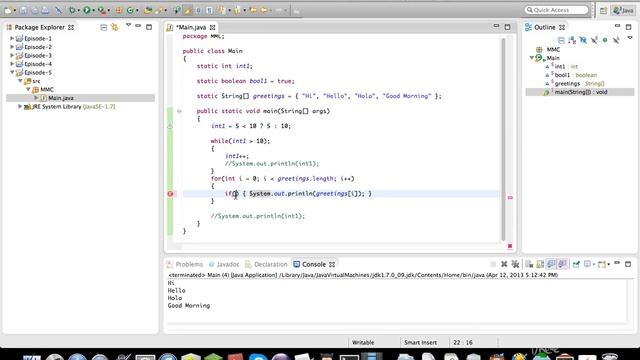
Task: Click the red error marker in overview ruler
Action: point(510,198)
